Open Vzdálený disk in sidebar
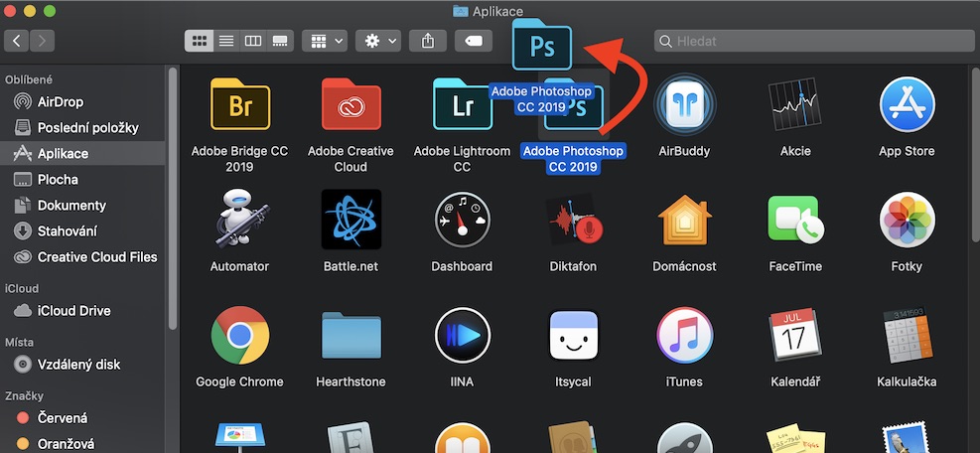Image resolution: width=980 pixels, height=453 pixels. click(x=82, y=365)
